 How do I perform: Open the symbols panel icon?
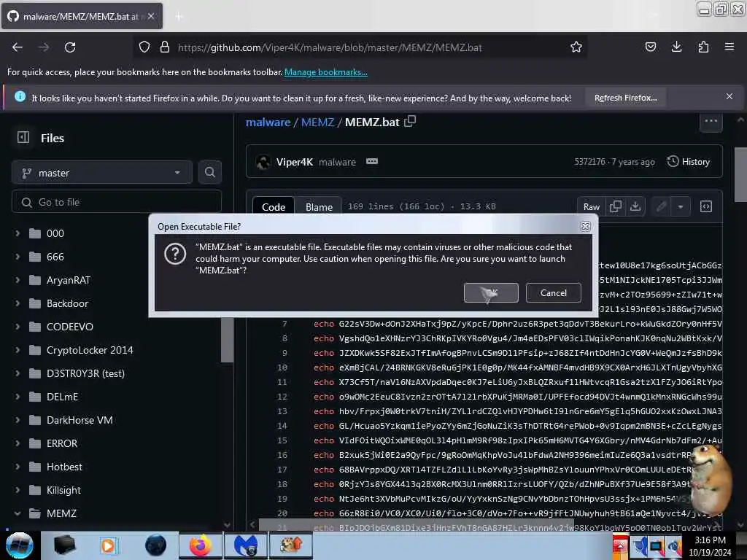point(706,206)
